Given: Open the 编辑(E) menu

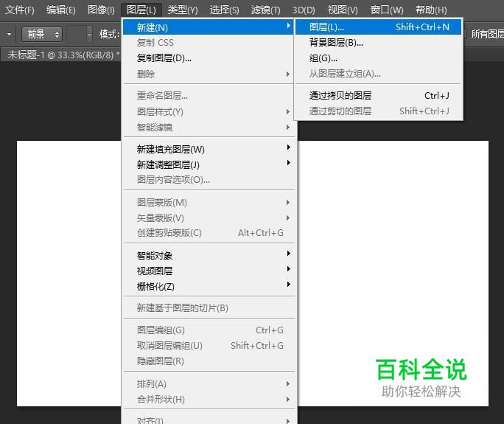Looking at the screenshot, I should [61, 10].
